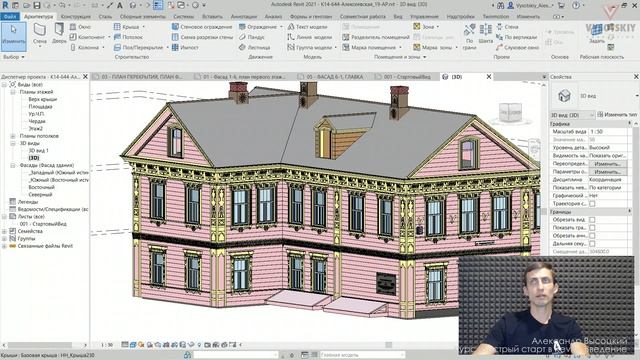Image resolution: width=640 pixels, height=360 pixels.
Task: Toggle the Траектория солнца checkbox
Action: [x=592, y=203]
